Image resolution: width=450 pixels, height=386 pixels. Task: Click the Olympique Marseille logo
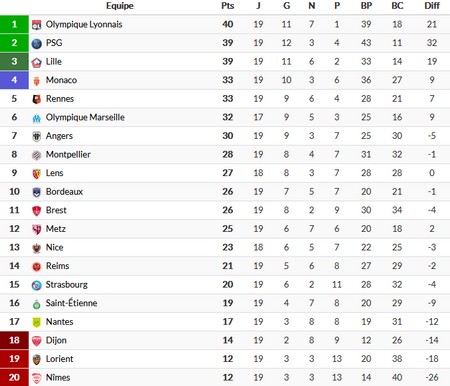click(37, 118)
